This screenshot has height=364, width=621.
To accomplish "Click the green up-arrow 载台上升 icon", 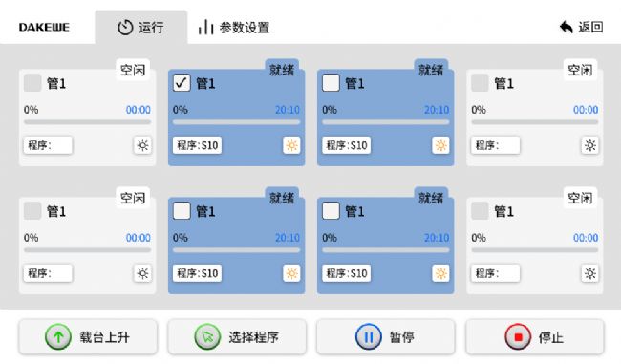I will pos(58,337).
